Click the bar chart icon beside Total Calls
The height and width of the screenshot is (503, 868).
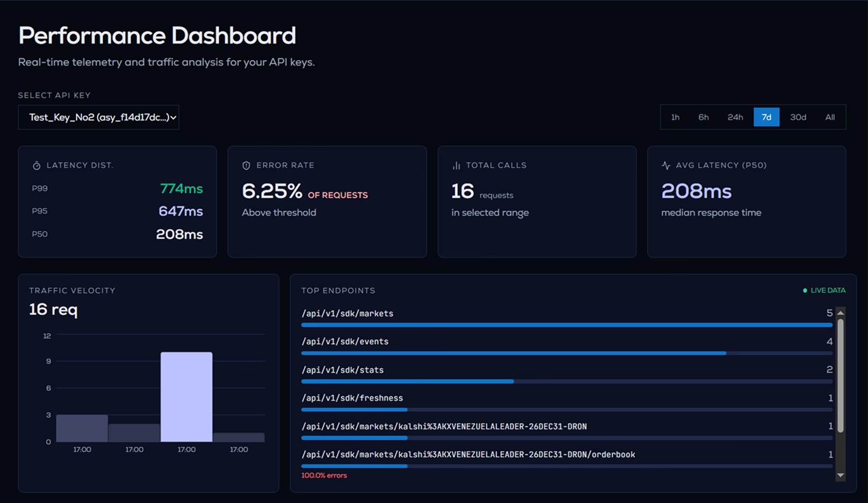tap(456, 166)
